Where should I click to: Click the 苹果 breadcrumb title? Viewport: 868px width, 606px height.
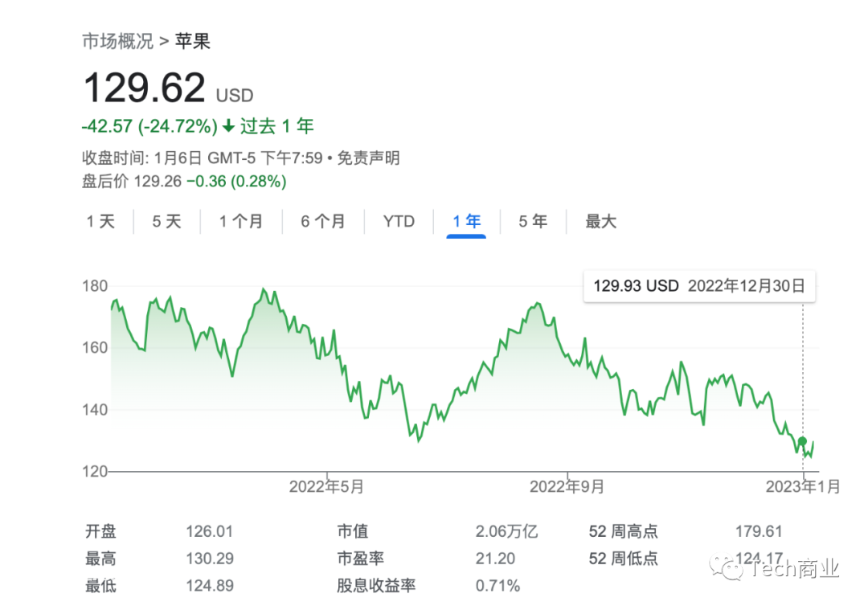193,42
